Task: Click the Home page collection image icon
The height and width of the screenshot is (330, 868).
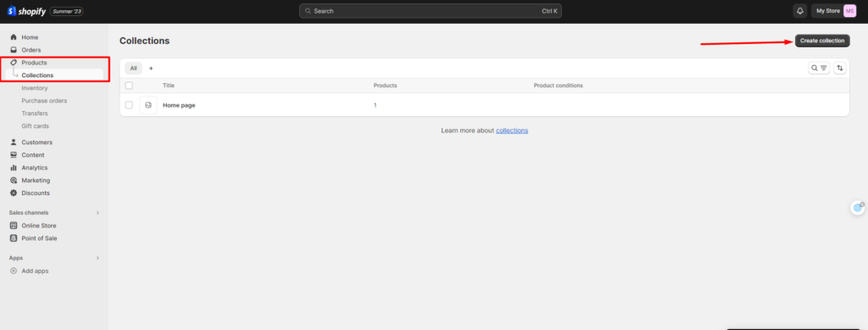Action: (147, 104)
